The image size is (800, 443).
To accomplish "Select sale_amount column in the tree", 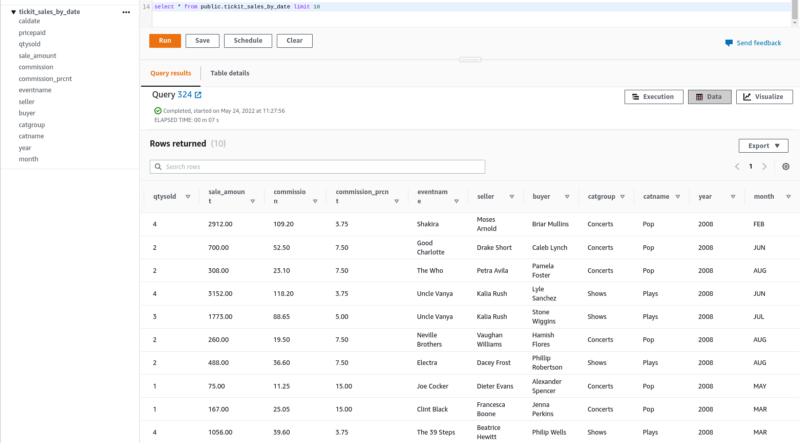I will pyautogui.click(x=37, y=56).
